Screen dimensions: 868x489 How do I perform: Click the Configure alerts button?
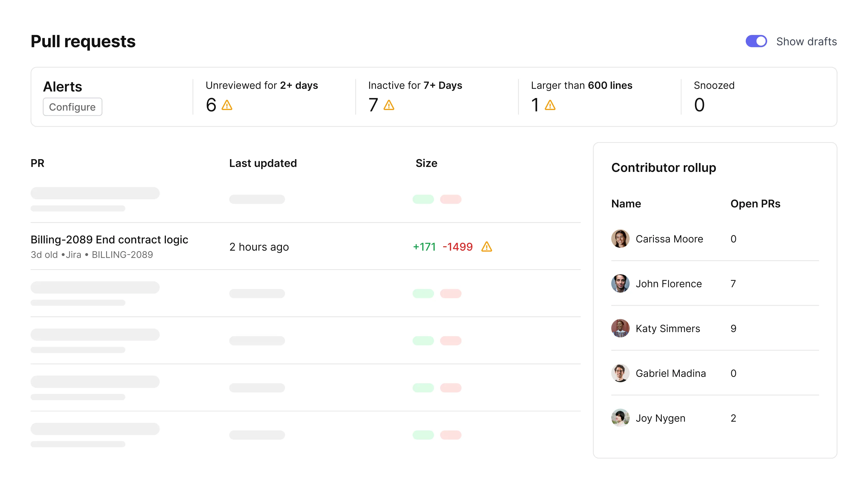click(72, 107)
